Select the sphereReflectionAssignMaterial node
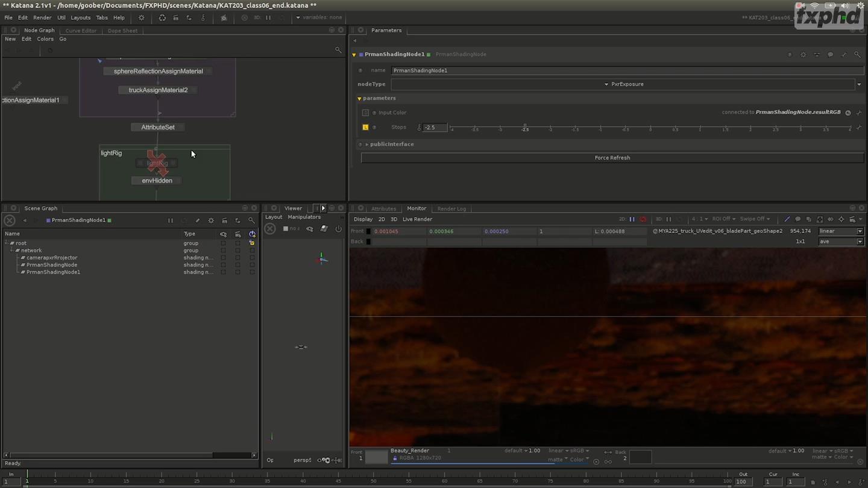Screen dimensions: 868x488 (159, 71)
